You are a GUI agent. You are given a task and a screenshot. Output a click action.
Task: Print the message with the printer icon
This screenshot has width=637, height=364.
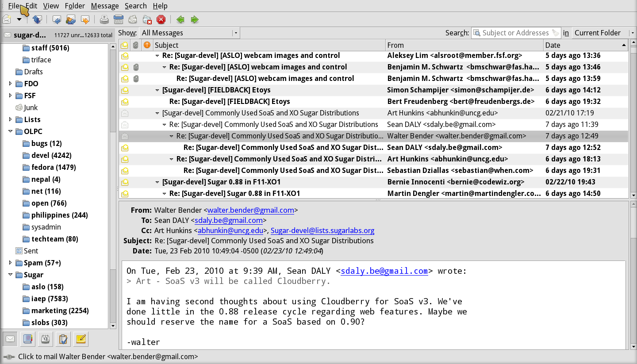click(104, 19)
